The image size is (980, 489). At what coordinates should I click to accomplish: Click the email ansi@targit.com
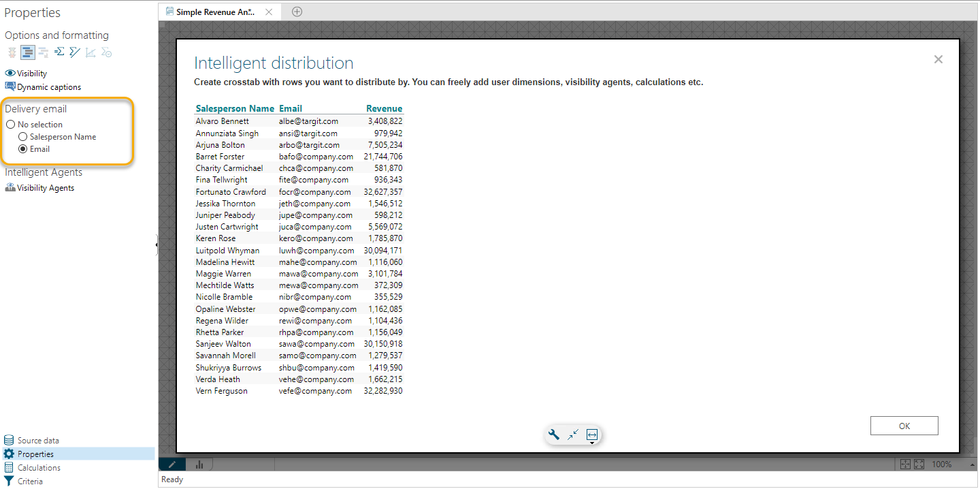(x=308, y=133)
